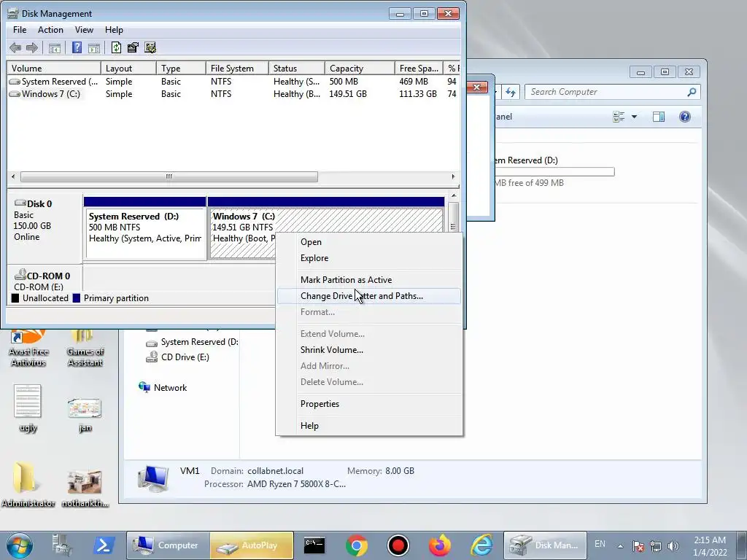The width and height of the screenshot is (747, 560).
Task: Click the volume list left scroll arrow
Action: 13,176
